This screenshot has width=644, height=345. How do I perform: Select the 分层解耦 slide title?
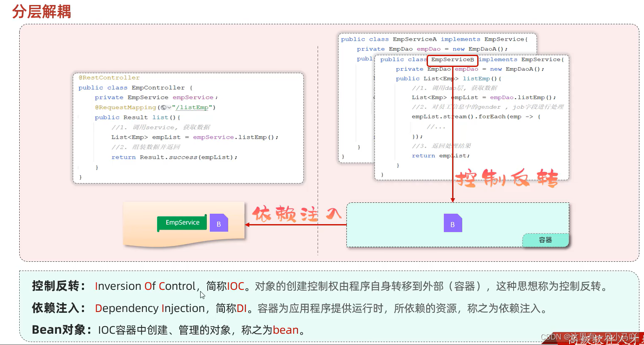tap(41, 12)
